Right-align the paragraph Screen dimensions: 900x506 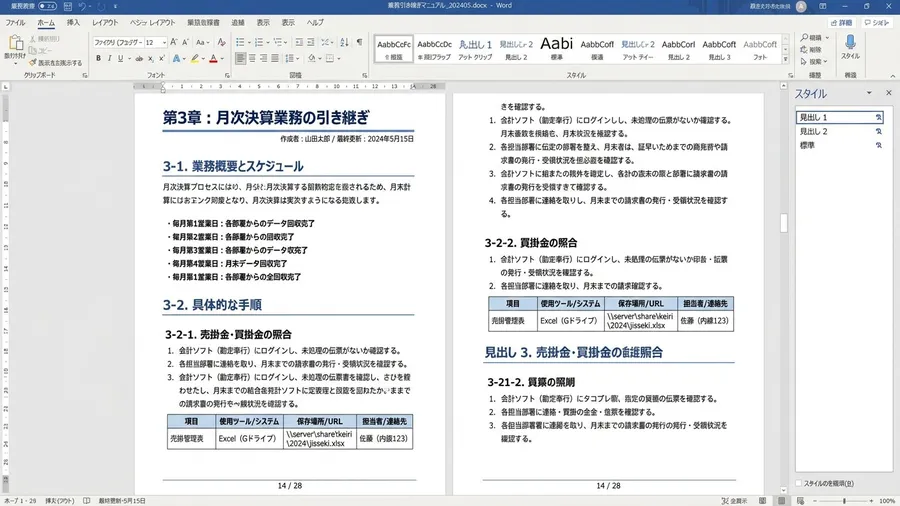point(263,59)
